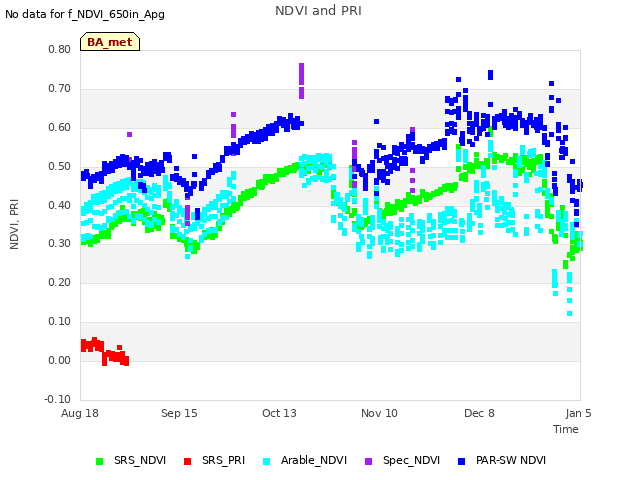Screen dimensions: 640x480
Task: Click the chart title NDVI and PRI
Action: (x=318, y=11)
